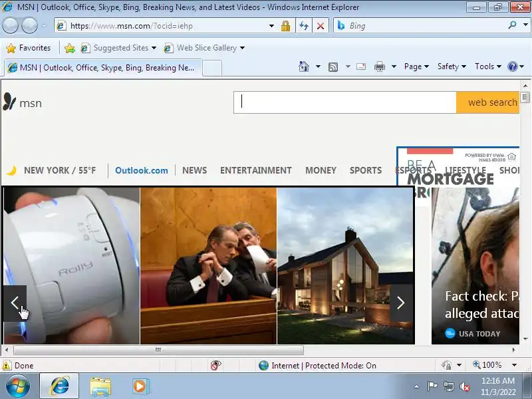Click the orange web search button
The height and width of the screenshot is (399, 532).
pyautogui.click(x=487, y=102)
